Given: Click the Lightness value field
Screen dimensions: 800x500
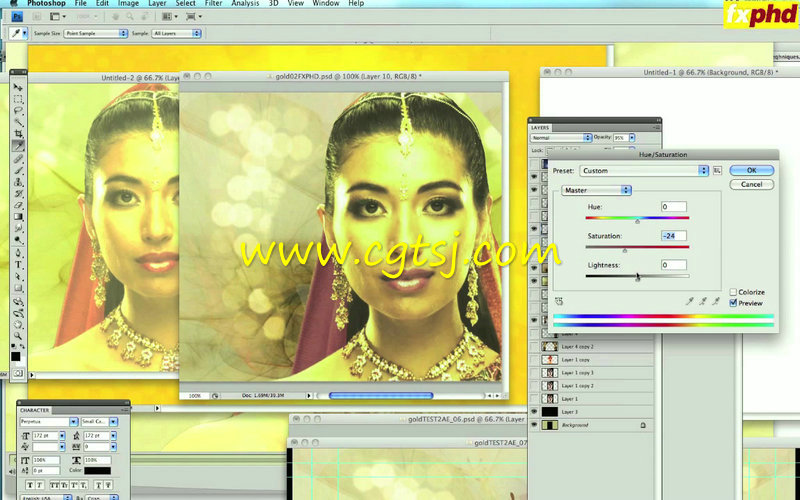Looking at the screenshot, I should coord(673,265).
